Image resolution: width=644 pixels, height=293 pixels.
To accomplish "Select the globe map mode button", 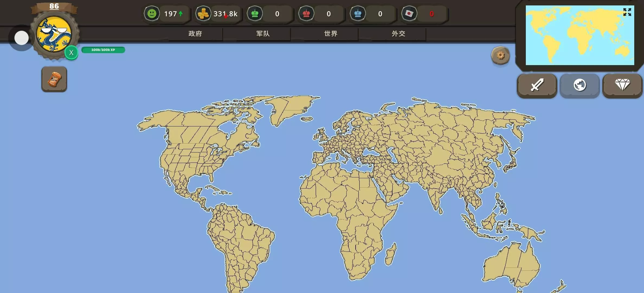I will (580, 85).
